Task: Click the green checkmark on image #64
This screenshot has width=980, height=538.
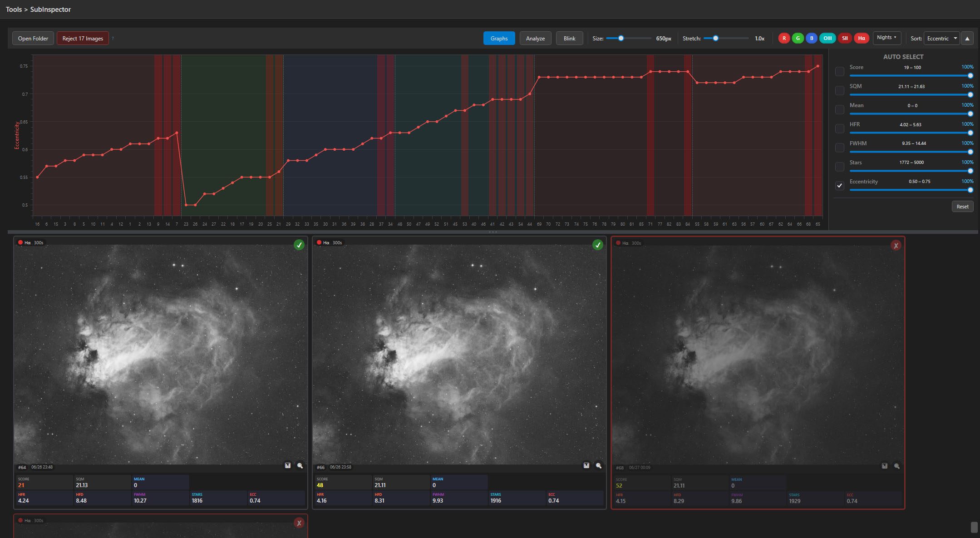Action: coord(299,245)
